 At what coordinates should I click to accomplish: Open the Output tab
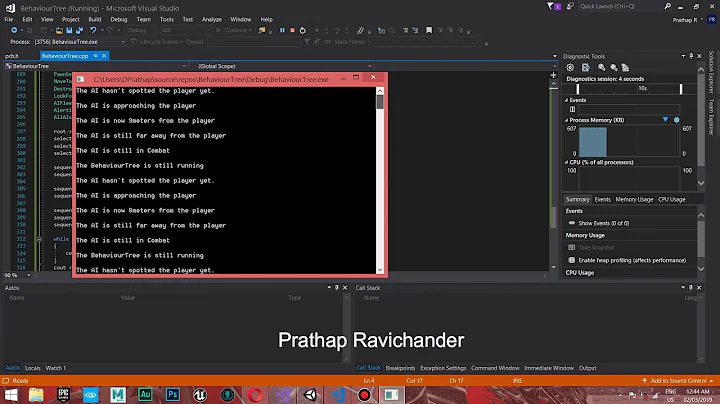tap(587, 368)
